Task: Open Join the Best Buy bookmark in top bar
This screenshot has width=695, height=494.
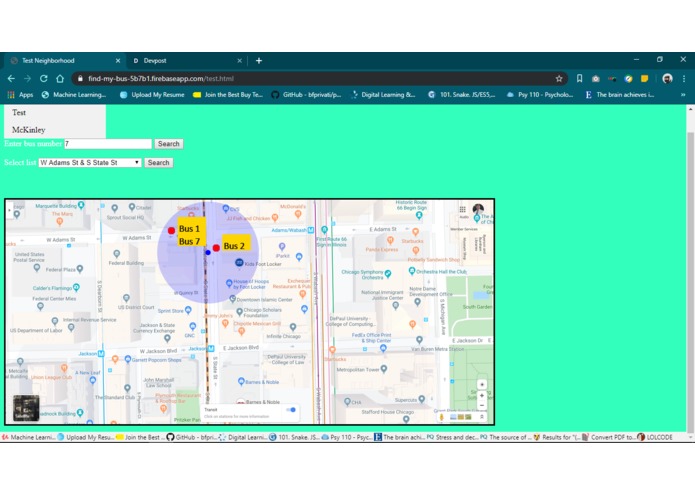Action: tap(228, 94)
